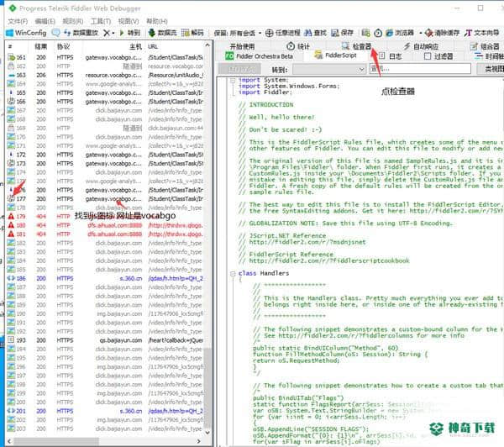Click the lock icon of session 162
The width and height of the screenshot is (504, 447).
tap(11, 66)
